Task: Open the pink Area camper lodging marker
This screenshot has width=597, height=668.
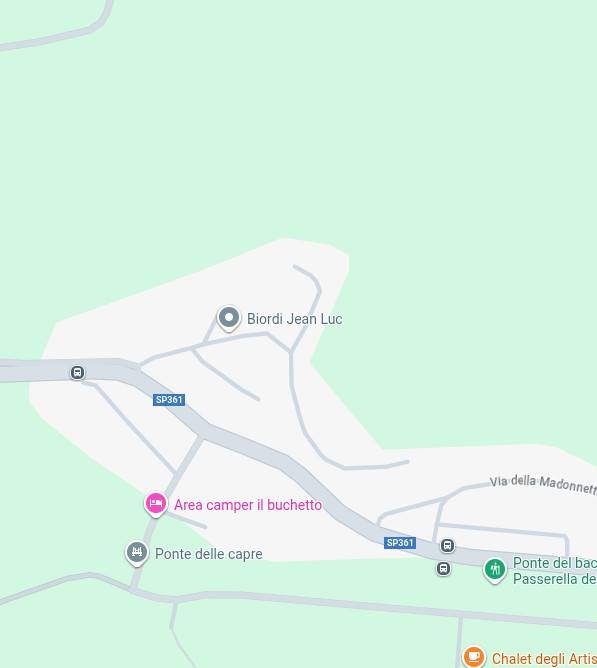Action: click(156, 504)
